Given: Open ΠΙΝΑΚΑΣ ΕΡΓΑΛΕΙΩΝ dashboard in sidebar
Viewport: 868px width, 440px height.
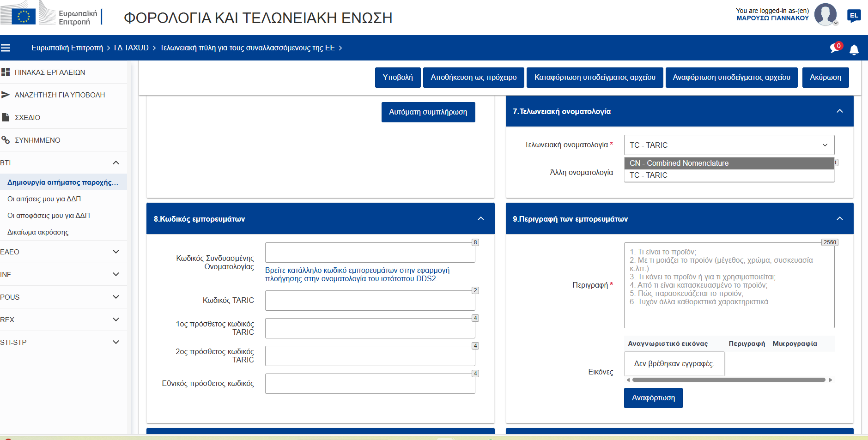Looking at the screenshot, I should click(x=50, y=72).
